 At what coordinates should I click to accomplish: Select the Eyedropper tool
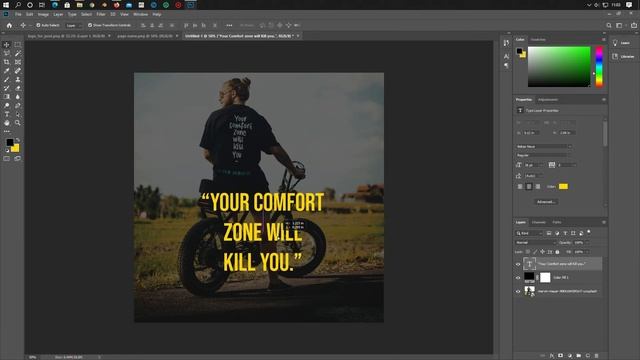7,71
